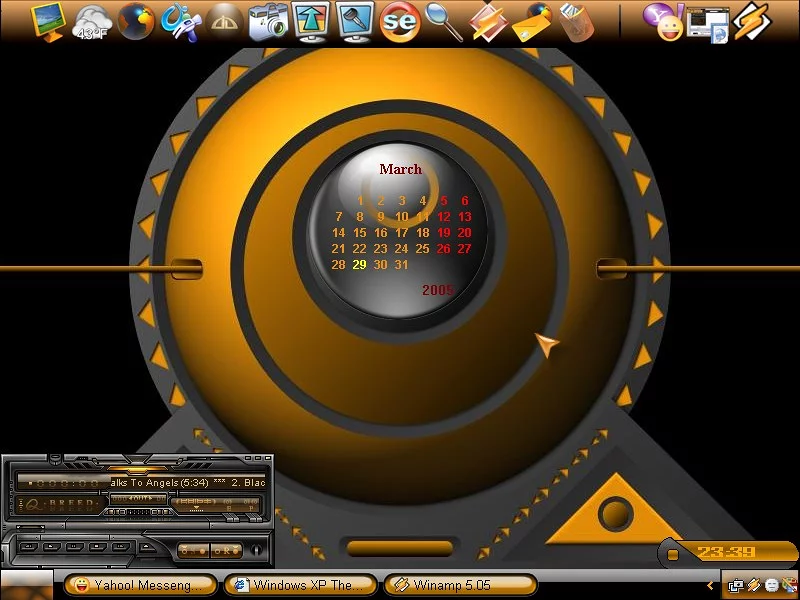Expand hidden system tray icons arrow
The image size is (800, 600).
tap(711, 585)
